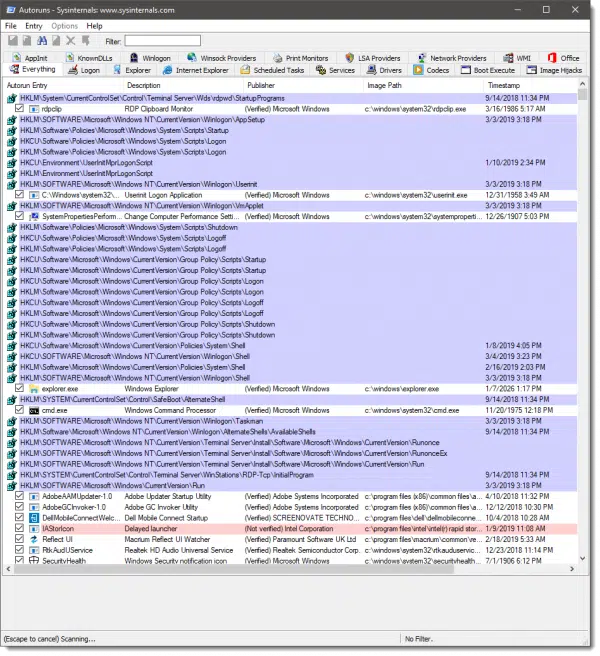This screenshot has width=600, height=656.
Task: Click the RtkAudUService entry icon
Action: 34,551
